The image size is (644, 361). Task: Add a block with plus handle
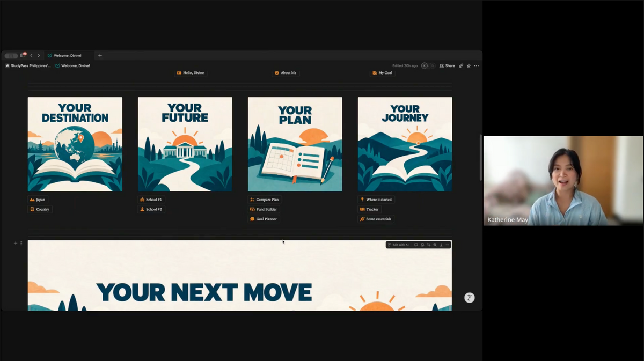point(16,244)
